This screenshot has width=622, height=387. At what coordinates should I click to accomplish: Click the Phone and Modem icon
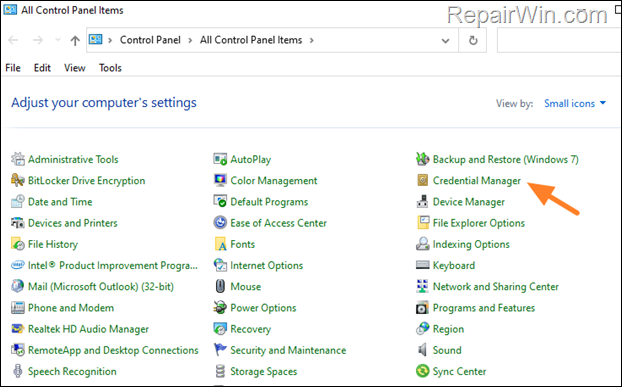(x=17, y=308)
